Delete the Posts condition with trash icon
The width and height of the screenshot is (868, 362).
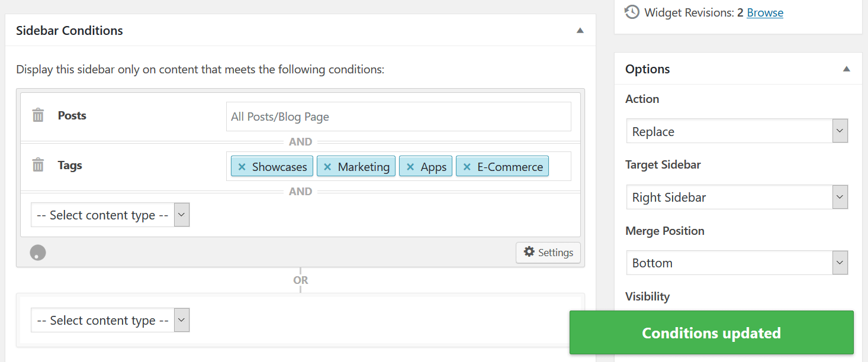pyautogui.click(x=38, y=115)
